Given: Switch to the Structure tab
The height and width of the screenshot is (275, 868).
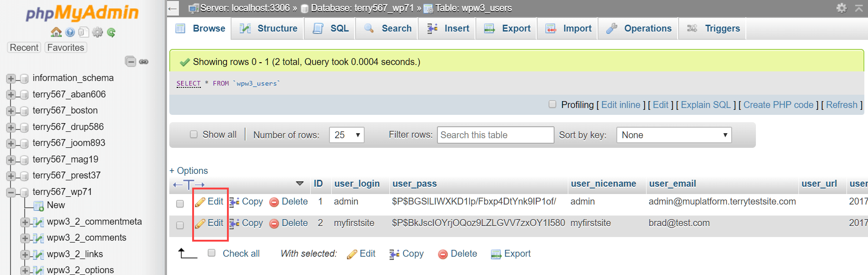Looking at the screenshot, I should [269, 28].
